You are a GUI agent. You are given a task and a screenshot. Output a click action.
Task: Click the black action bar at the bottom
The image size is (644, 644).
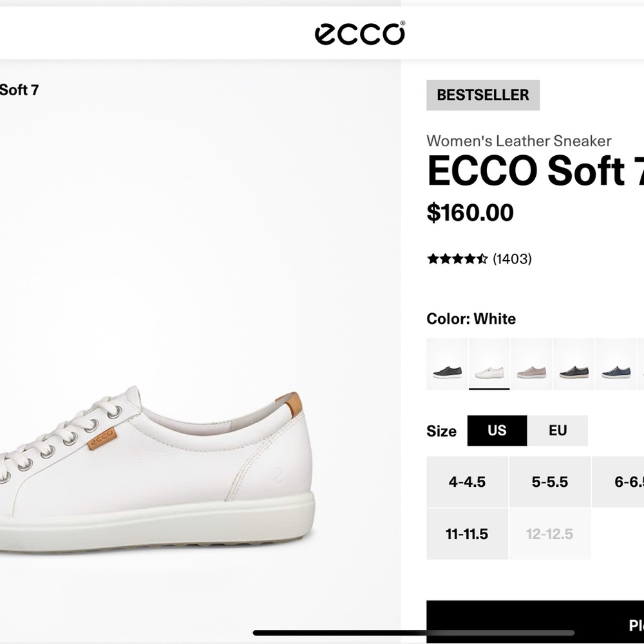535,621
